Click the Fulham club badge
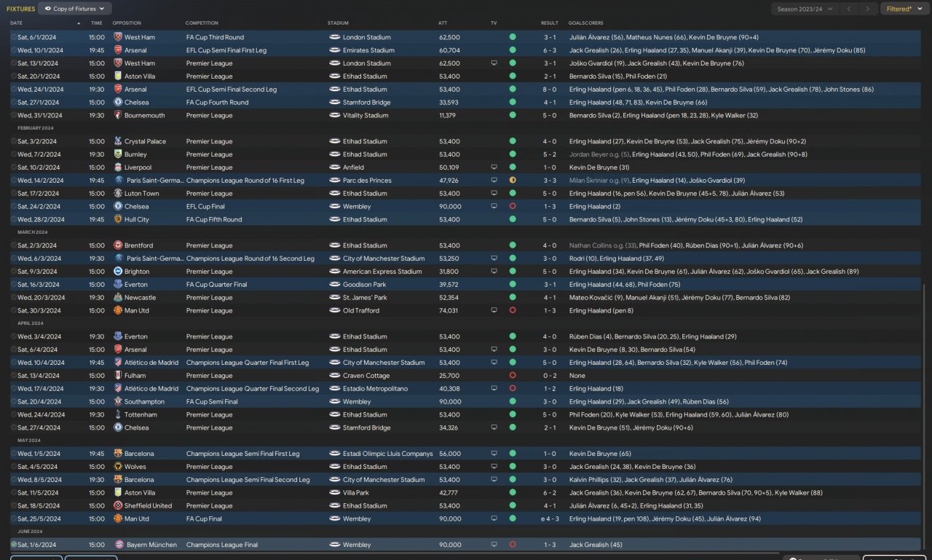932x560 pixels. (118, 376)
